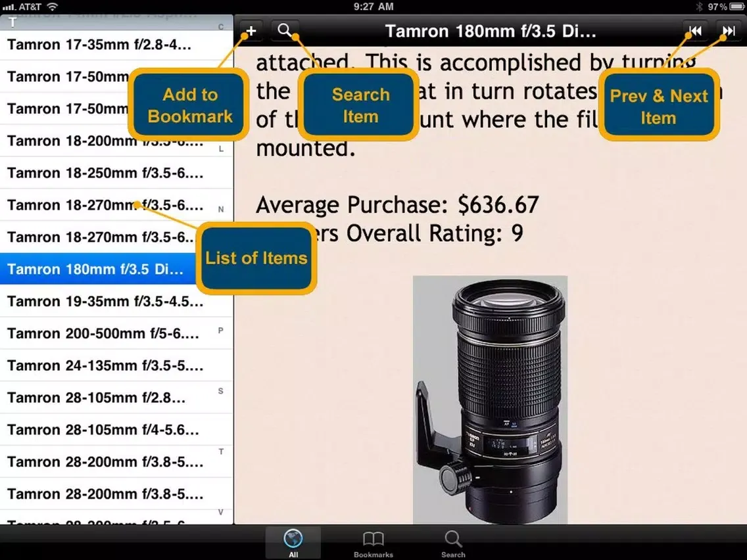Open the Search tab in bottom bar
This screenshot has width=747, height=560.
click(453, 543)
